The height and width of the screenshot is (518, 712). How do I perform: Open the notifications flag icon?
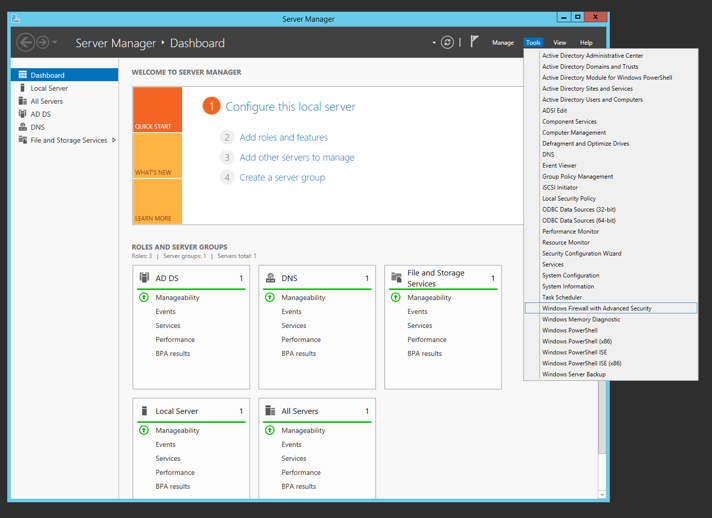(474, 42)
